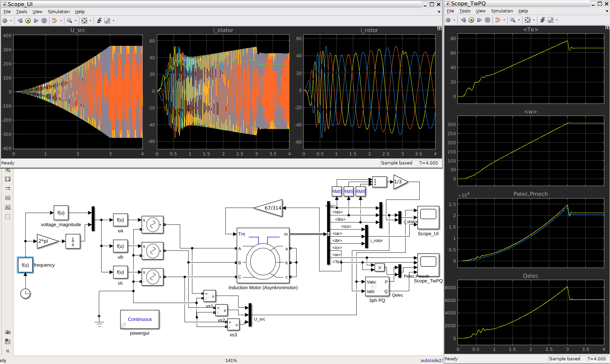Click Triggers icon in Scope_UI toolbar
Viewport: 610px width, 364px height.
99,21
